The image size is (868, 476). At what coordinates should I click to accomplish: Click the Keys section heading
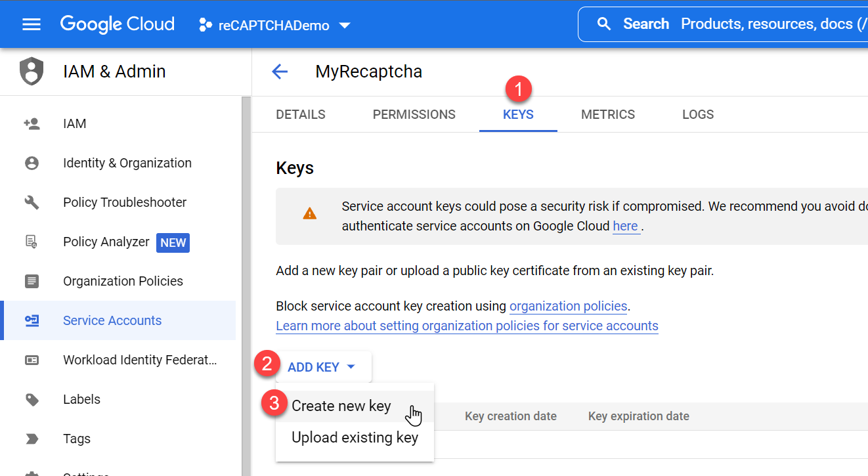tap(295, 168)
